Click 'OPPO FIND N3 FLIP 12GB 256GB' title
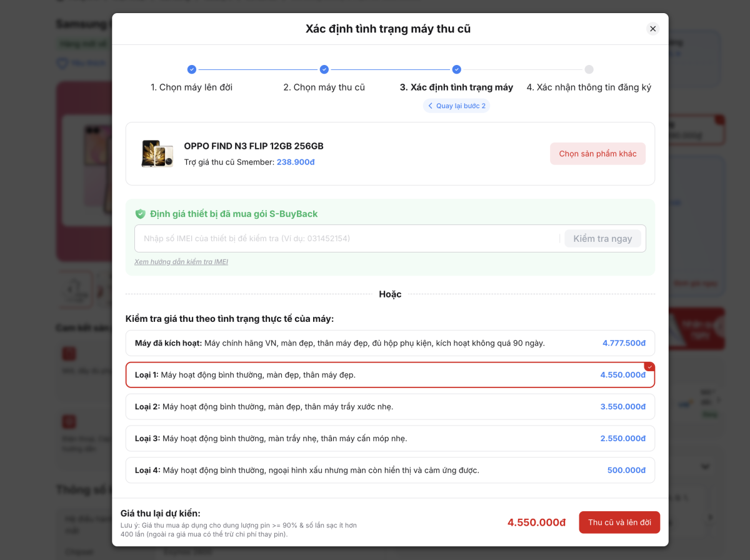Viewport: 750px width, 560px height. (x=254, y=146)
